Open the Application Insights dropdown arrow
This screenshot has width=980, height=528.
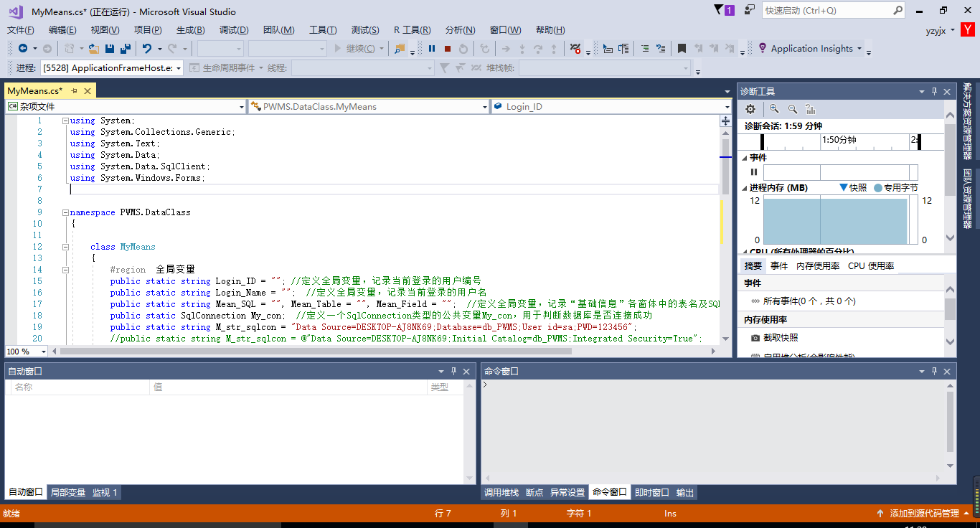859,49
